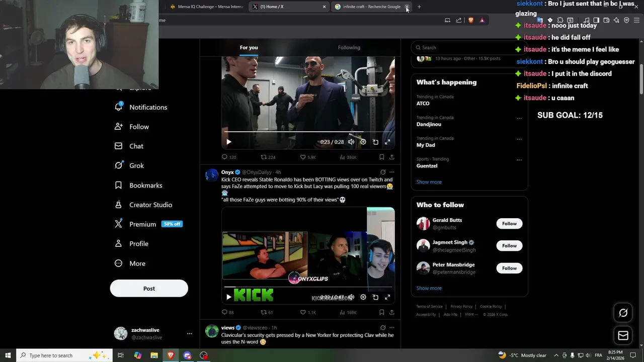Image resolution: width=644 pixels, height=362 pixels.
Task: Open options for the Dandjinou trend
Action: click(x=519, y=119)
